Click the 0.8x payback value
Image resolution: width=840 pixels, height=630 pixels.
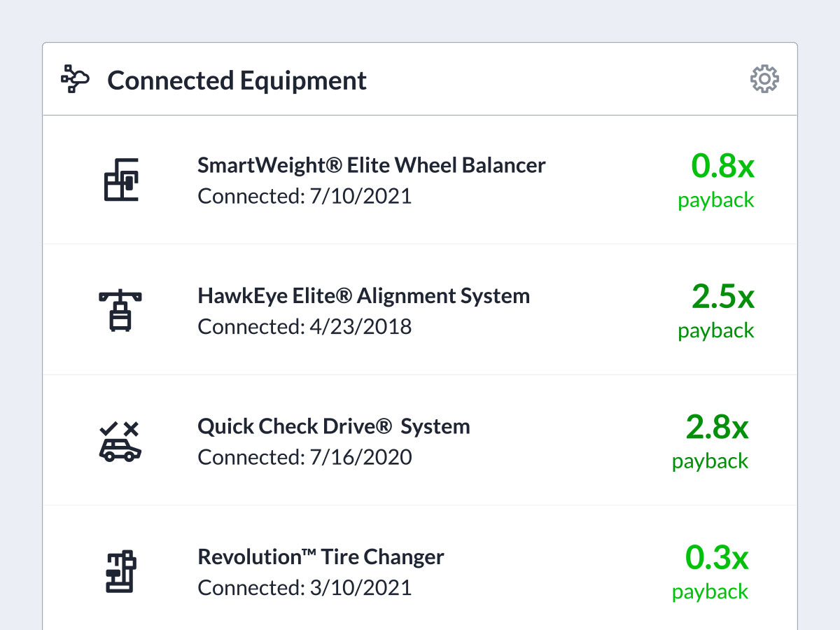click(x=722, y=166)
